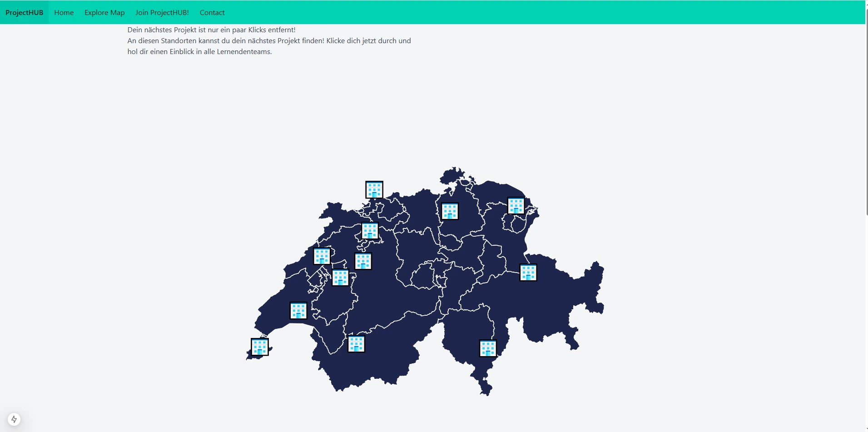Click the vertical scrollbar on the page's right edge
868x432 pixels.
click(867, 182)
